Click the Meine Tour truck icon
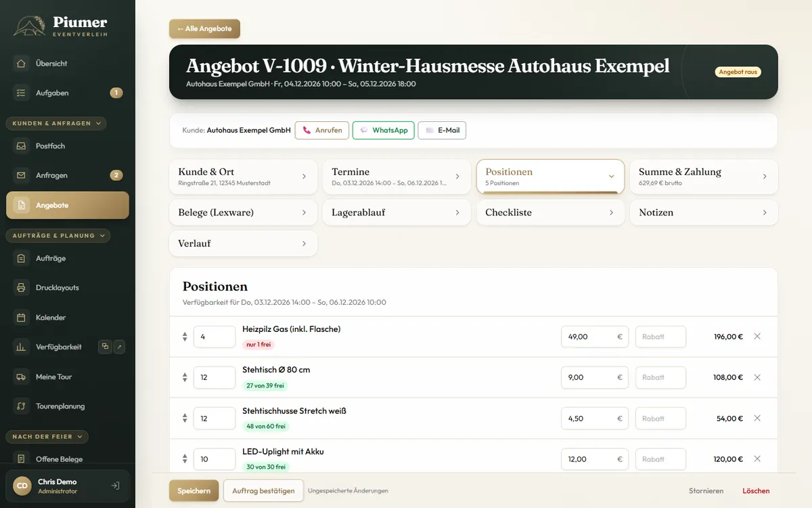The height and width of the screenshot is (508, 812). pyautogui.click(x=22, y=377)
